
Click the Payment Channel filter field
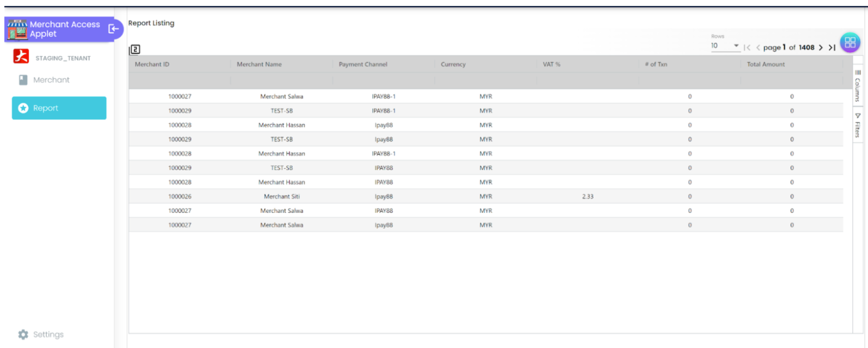click(384, 81)
